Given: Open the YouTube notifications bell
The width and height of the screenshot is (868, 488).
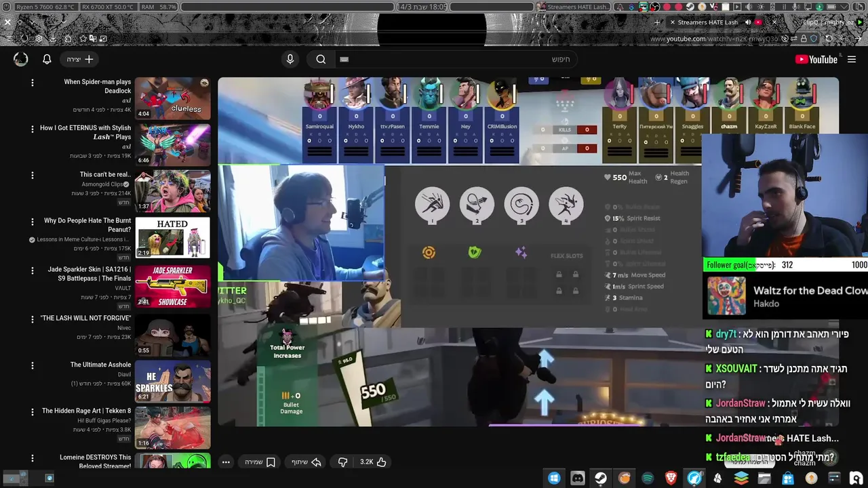Looking at the screenshot, I should (x=47, y=59).
